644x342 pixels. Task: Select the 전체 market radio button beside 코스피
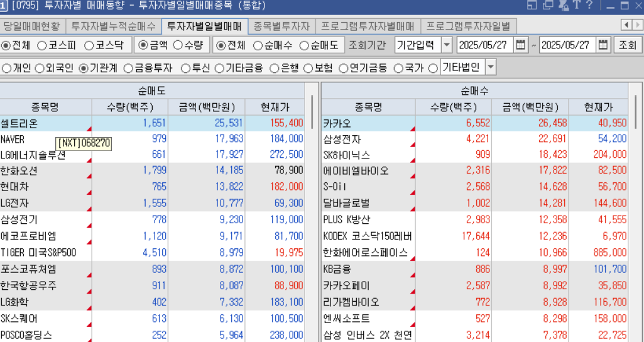6,45
